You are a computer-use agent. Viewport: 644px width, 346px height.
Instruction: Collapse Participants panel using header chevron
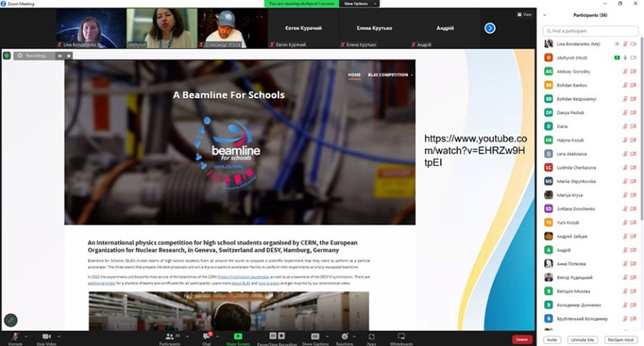click(545, 15)
